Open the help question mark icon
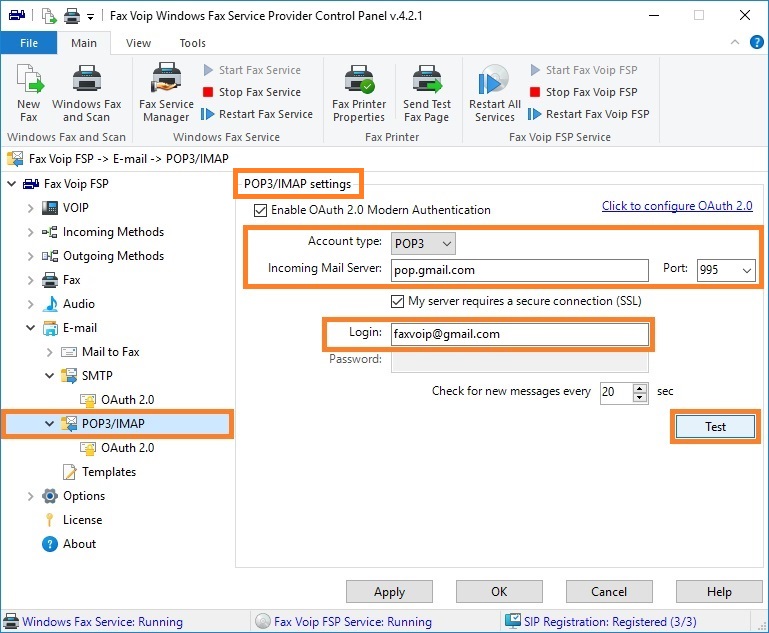 click(x=756, y=42)
